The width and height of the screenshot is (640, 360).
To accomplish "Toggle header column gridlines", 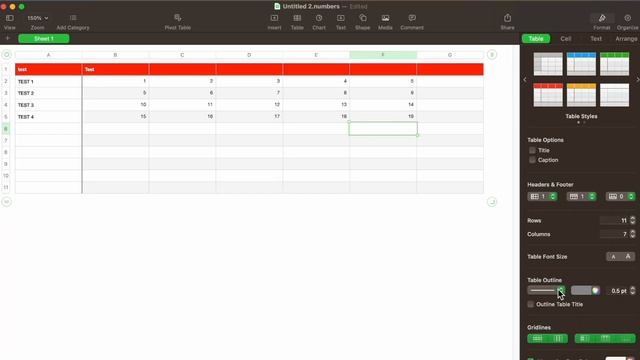I will 584,338.
